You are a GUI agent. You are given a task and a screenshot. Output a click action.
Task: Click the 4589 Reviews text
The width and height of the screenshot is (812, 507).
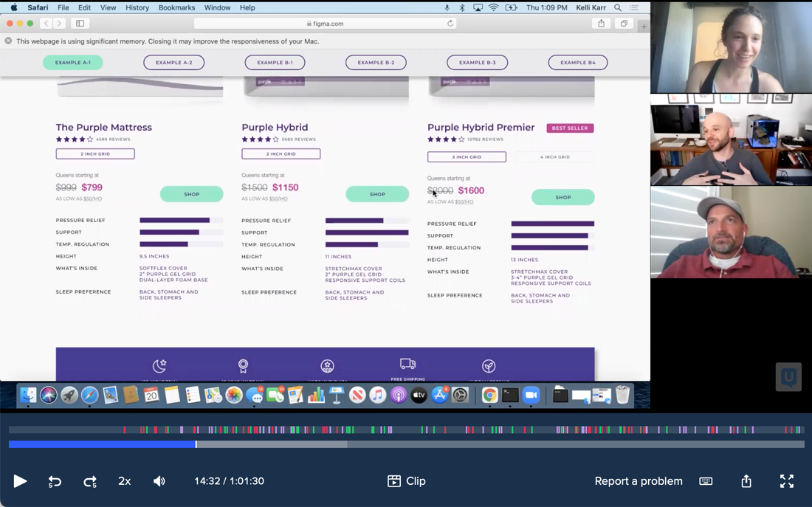pyautogui.click(x=113, y=139)
